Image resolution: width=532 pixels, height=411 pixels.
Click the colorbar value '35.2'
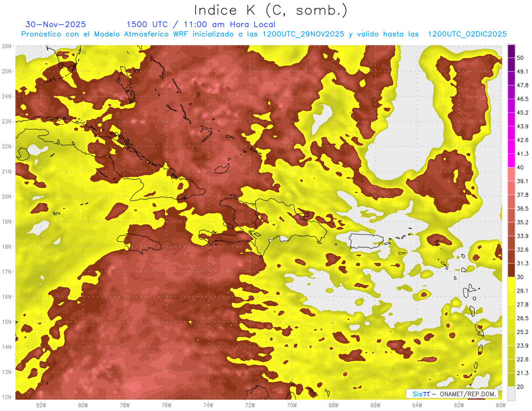523,222
